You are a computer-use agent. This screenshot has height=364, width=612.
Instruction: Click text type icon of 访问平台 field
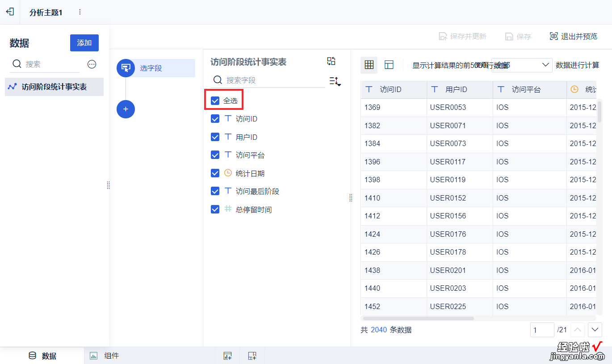click(228, 155)
